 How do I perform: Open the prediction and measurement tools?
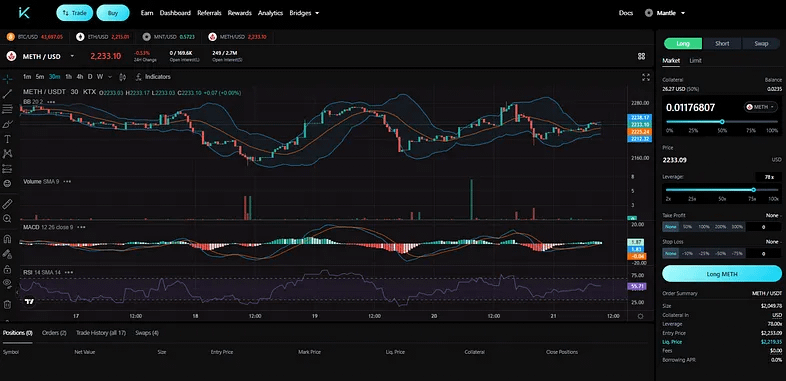(x=8, y=168)
